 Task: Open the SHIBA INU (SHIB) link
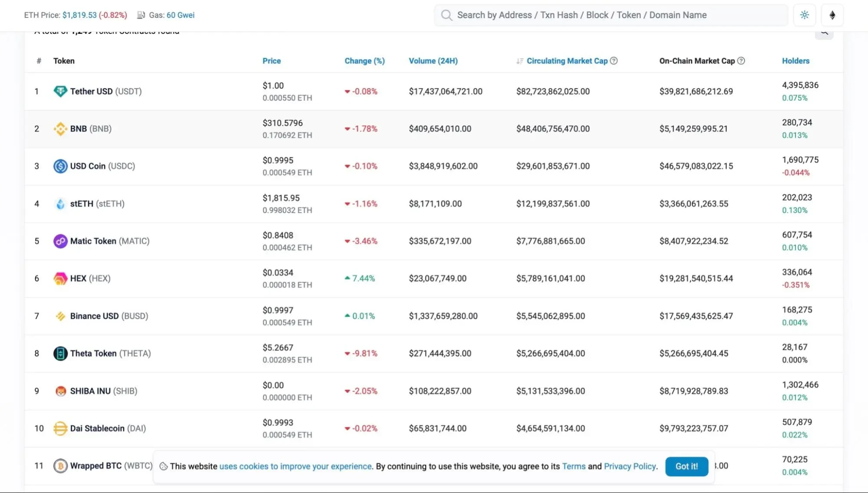104,391
